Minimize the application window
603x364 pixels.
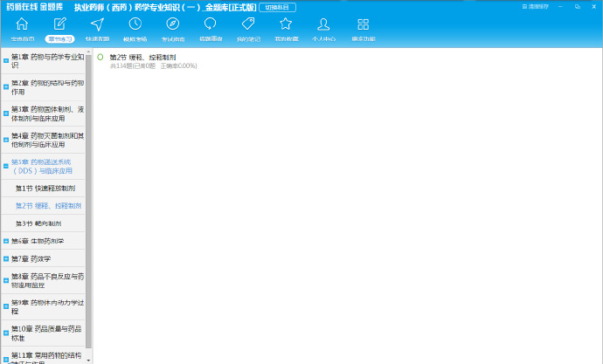click(x=560, y=6)
